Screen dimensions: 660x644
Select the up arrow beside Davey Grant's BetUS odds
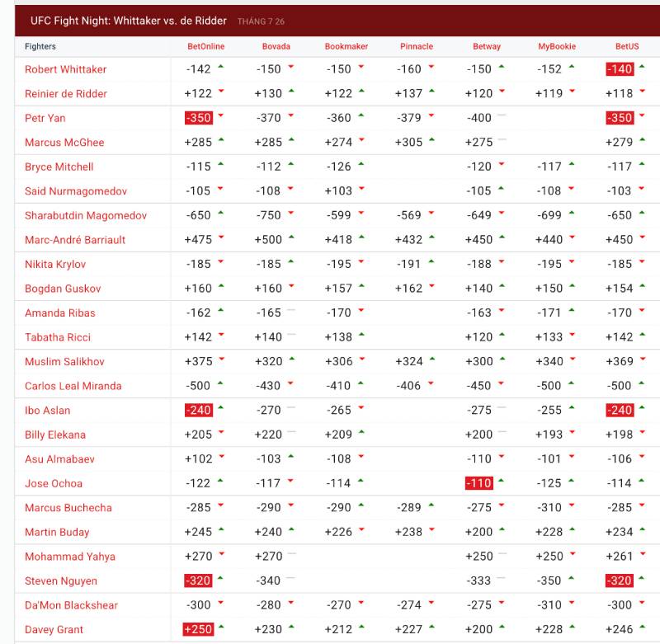tap(641, 628)
